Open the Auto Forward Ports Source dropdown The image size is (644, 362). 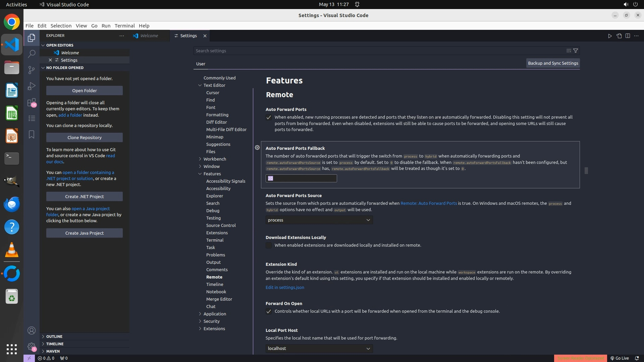(x=319, y=220)
